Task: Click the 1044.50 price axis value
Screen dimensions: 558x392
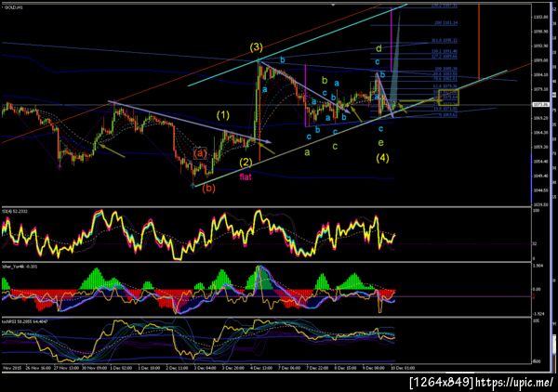Action: 540,190
